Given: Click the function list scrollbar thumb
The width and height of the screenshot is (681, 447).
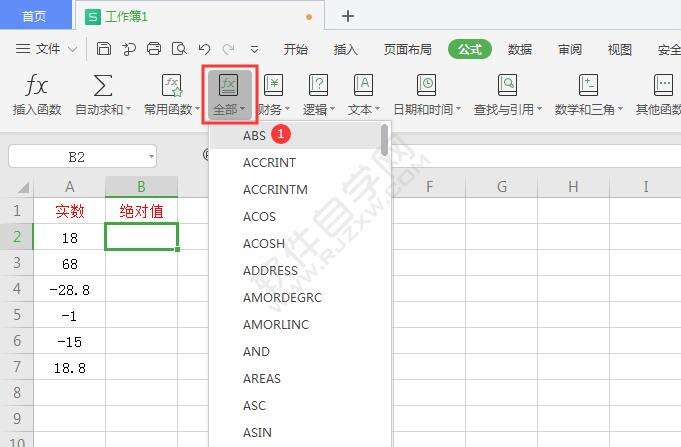Looking at the screenshot, I should pyautogui.click(x=384, y=140).
